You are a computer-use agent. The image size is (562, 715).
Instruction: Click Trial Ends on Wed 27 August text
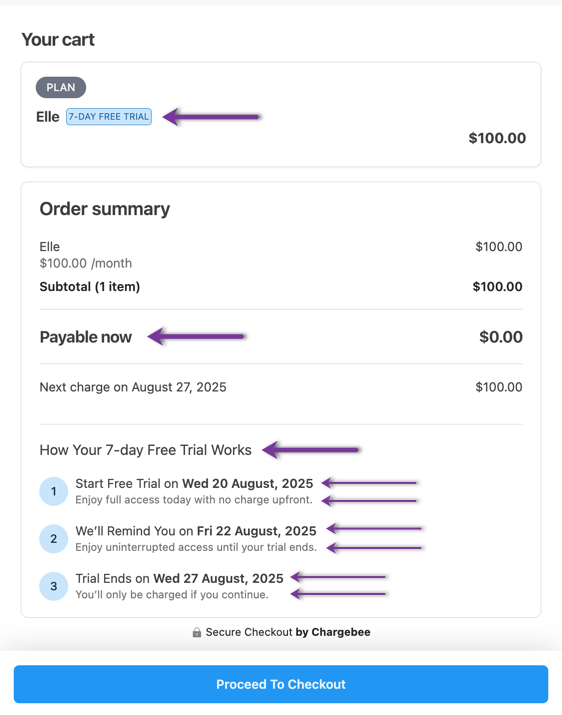point(179,578)
